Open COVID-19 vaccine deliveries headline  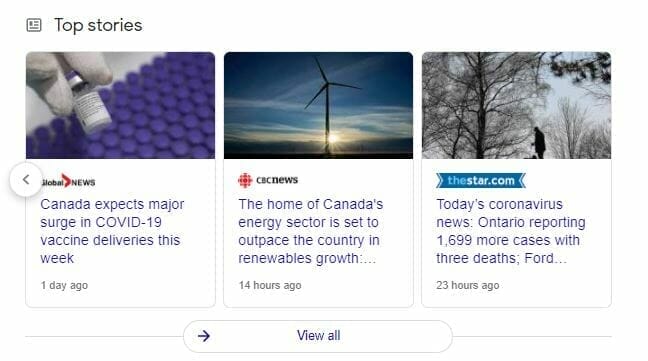[x=112, y=231]
